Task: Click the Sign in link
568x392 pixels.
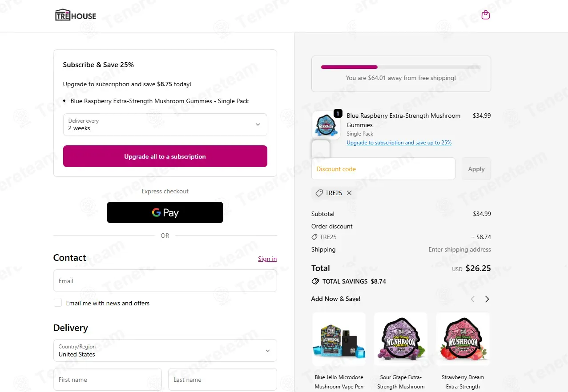Action: coord(267,259)
